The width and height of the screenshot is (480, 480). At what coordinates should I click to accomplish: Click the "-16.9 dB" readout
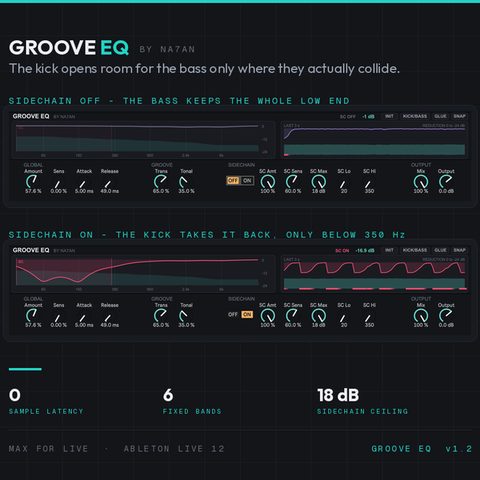pyautogui.click(x=365, y=250)
